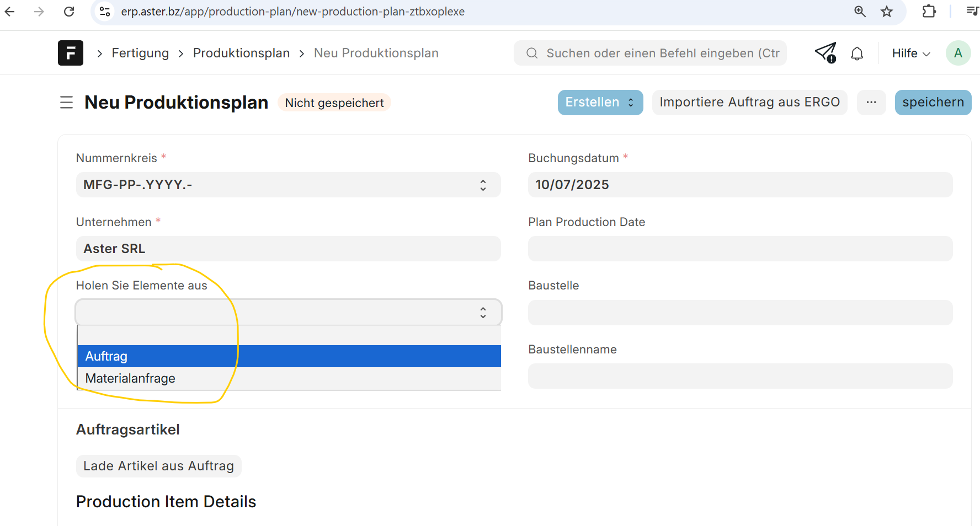Bookmark this page with the star icon
The width and height of the screenshot is (980, 526).
click(x=887, y=12)
